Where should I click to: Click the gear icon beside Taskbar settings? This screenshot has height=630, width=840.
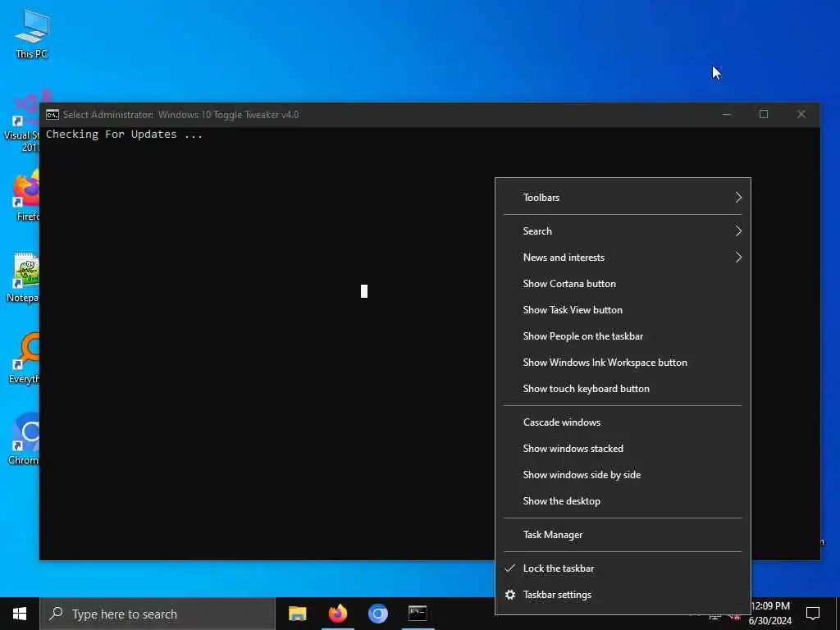[510, 595]
